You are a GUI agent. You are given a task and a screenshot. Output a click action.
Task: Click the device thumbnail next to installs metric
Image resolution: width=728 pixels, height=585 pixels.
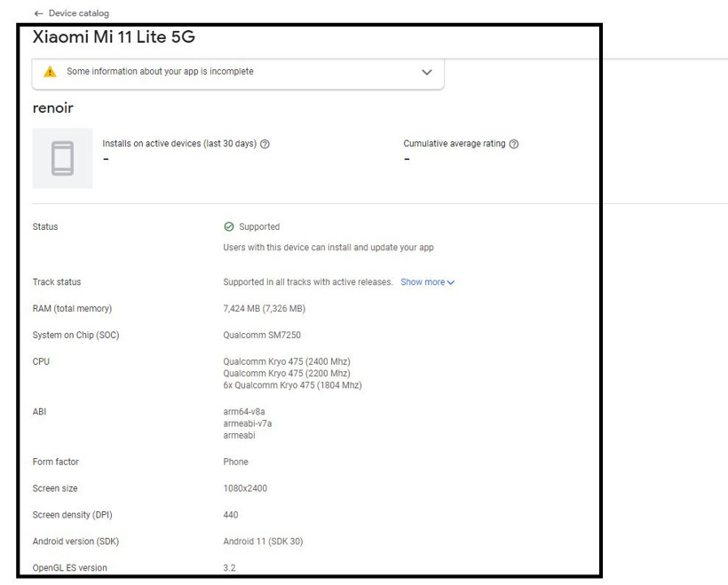(62, 160)
